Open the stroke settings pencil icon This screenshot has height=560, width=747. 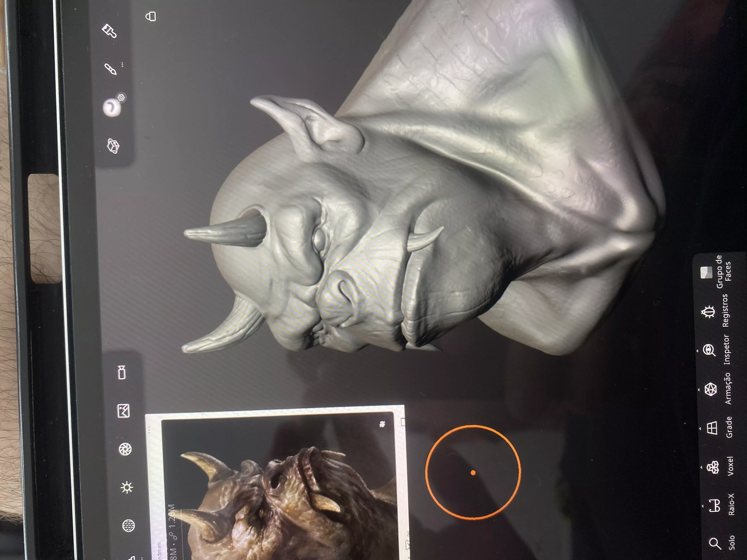110,69
